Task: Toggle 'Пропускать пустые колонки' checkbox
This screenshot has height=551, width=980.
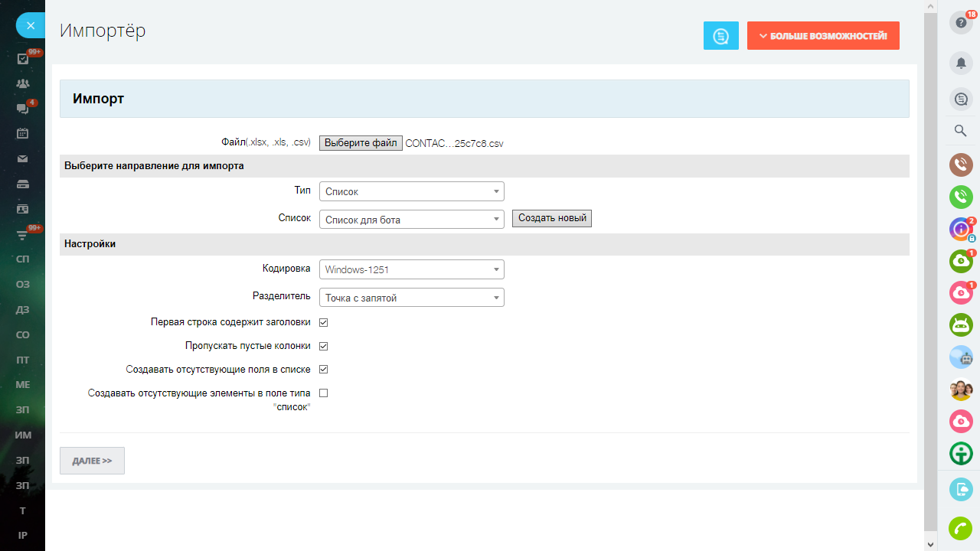Action: (x=323, y=346)
